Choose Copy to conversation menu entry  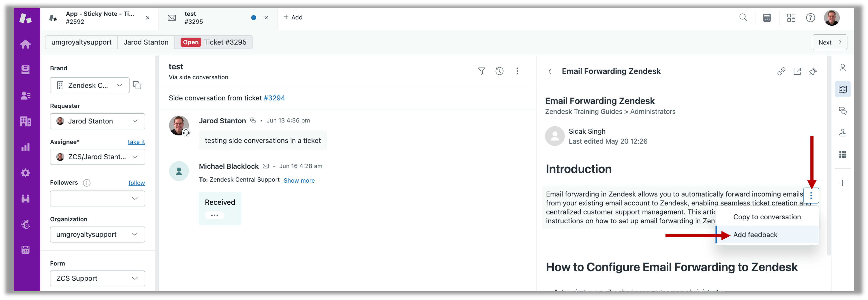point(767,217)
